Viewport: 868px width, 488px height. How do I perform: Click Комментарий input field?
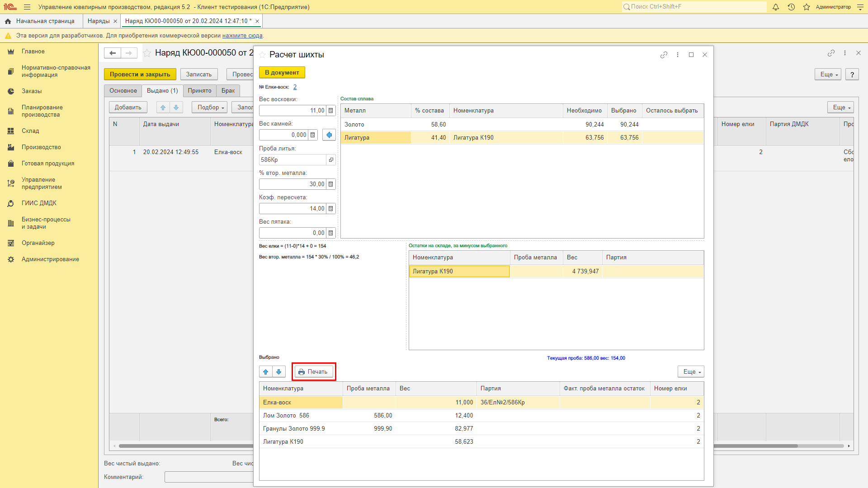[209, 477]
